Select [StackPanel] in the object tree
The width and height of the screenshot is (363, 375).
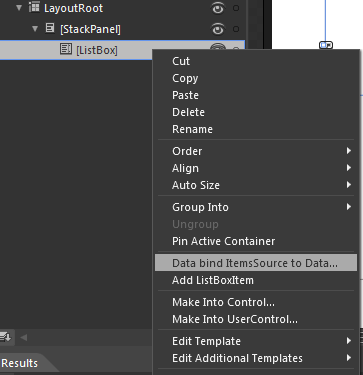(x=90, y=29)
